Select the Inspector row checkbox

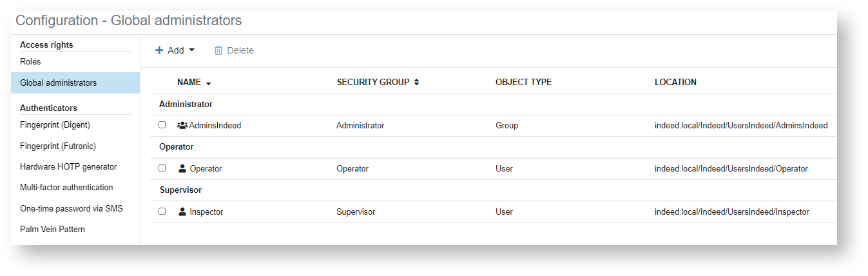pyautogui.click(x=162, y=212)
